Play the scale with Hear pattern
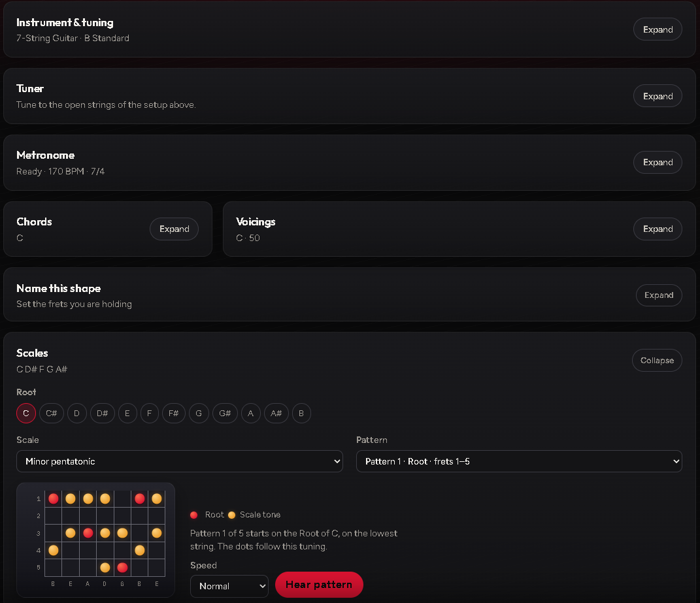Viewport: 700px width, 603px height. [319, 585]
